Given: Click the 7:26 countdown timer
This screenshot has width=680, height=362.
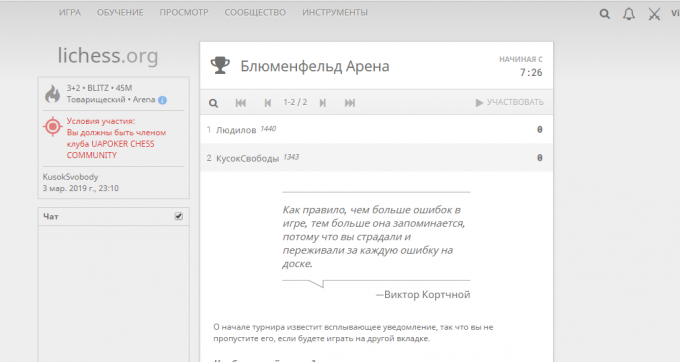Looking at the screenshot, I should (x=531, y=72).
